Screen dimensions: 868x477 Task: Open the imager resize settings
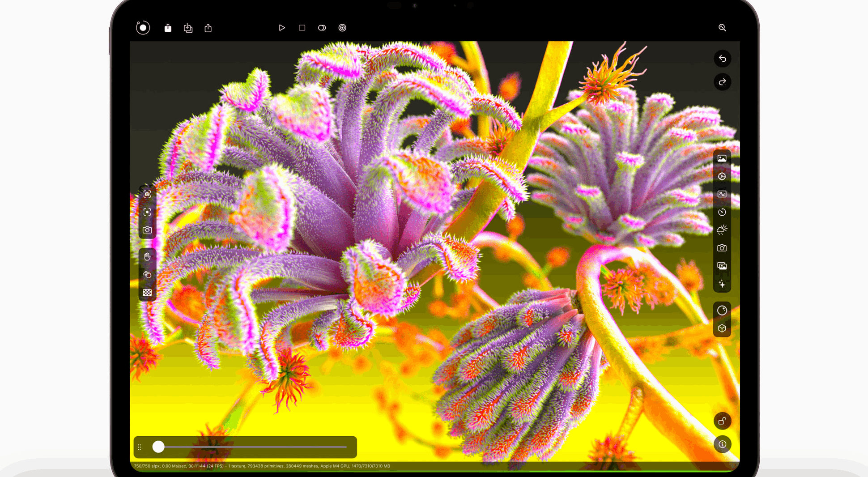coord(722,194)
